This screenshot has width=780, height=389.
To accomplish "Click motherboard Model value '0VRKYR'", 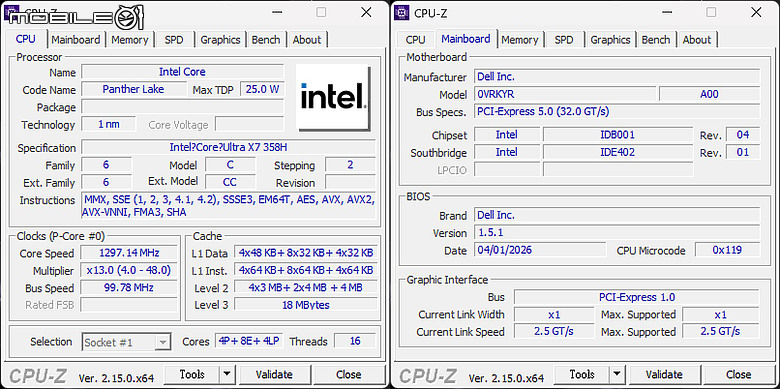I will [565, 94].
